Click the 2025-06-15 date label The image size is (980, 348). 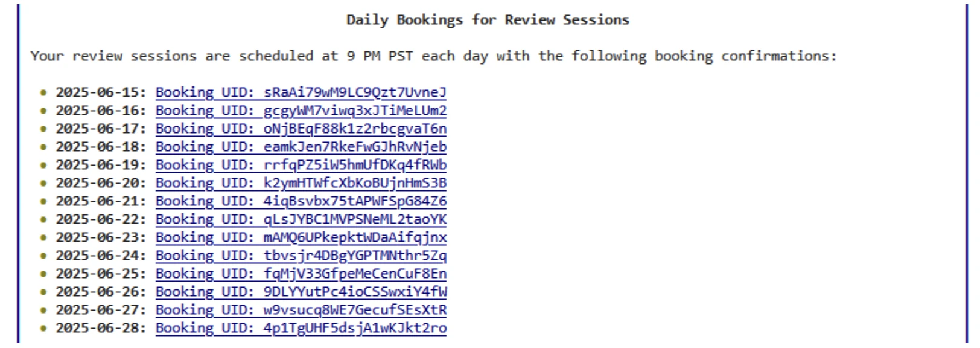101,92
